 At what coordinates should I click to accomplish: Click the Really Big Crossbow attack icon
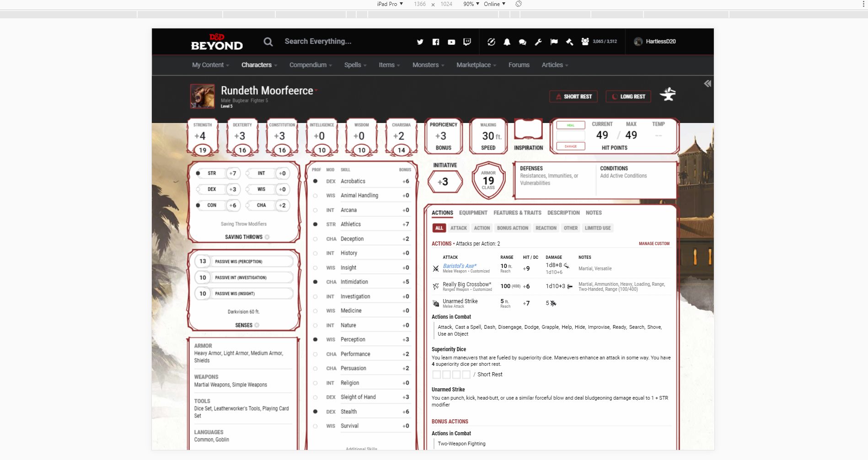click(x=436, y=286)
